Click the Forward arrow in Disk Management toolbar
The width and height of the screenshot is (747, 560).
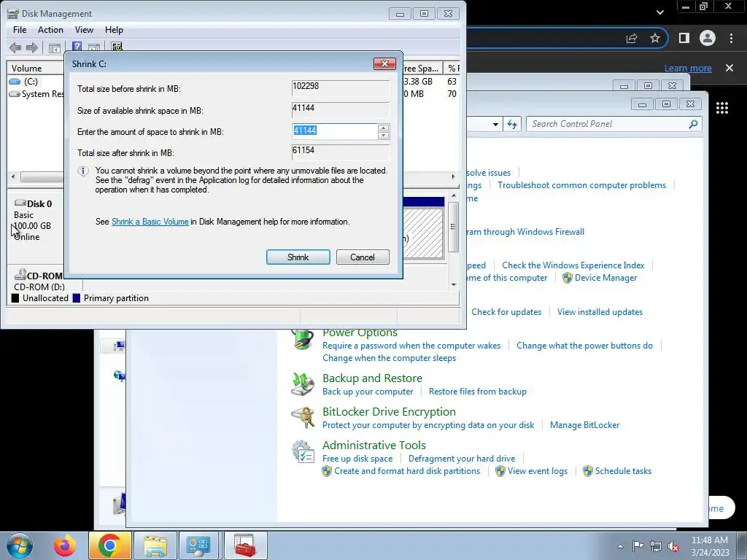[x=32, y=47]
